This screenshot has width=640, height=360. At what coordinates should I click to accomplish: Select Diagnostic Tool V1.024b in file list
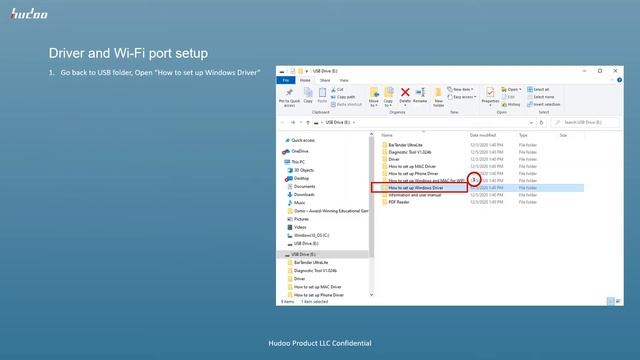point(407,152)
